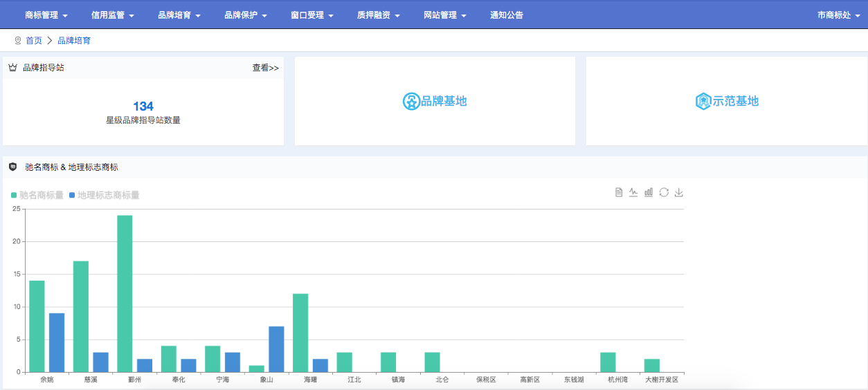Click the 品牌基地 badge icon
Viewport: 868px width, 390px height.
pos(411,102)
